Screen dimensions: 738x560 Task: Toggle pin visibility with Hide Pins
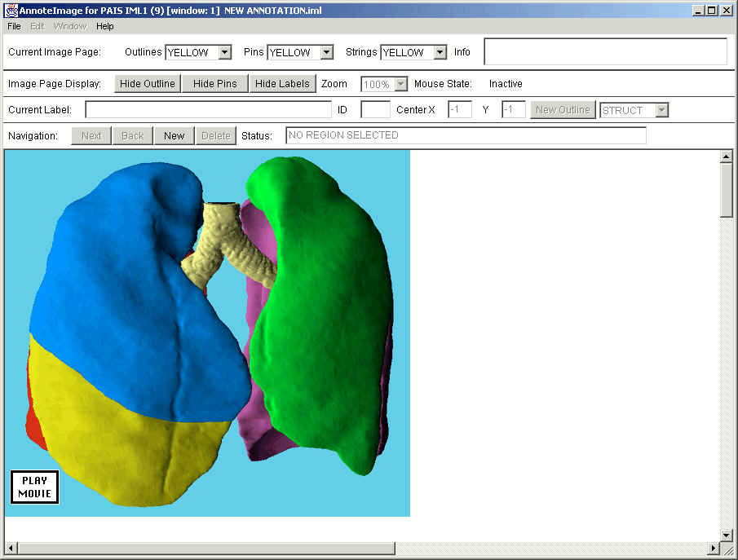[214, 84]
